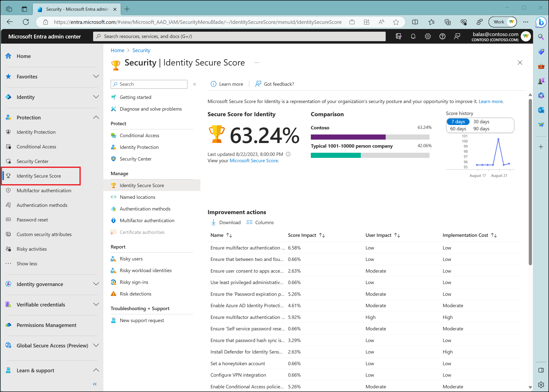
Task: Click the Download icon for improvement actions
Action: coord(213,222)
